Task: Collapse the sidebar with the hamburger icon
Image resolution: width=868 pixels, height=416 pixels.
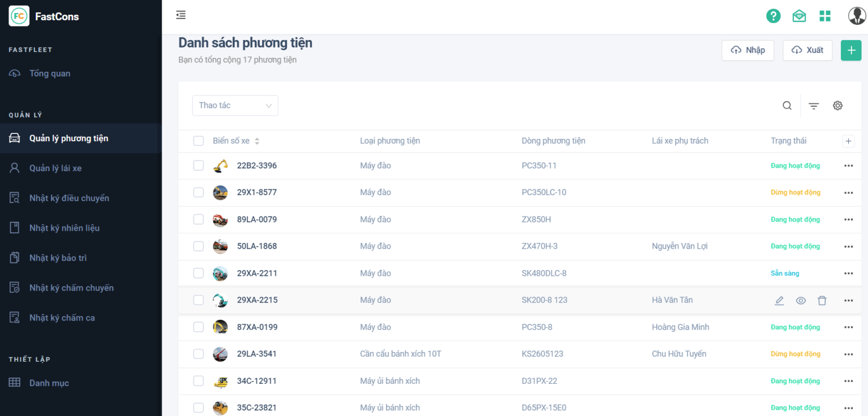Action: tap(181, 15)
